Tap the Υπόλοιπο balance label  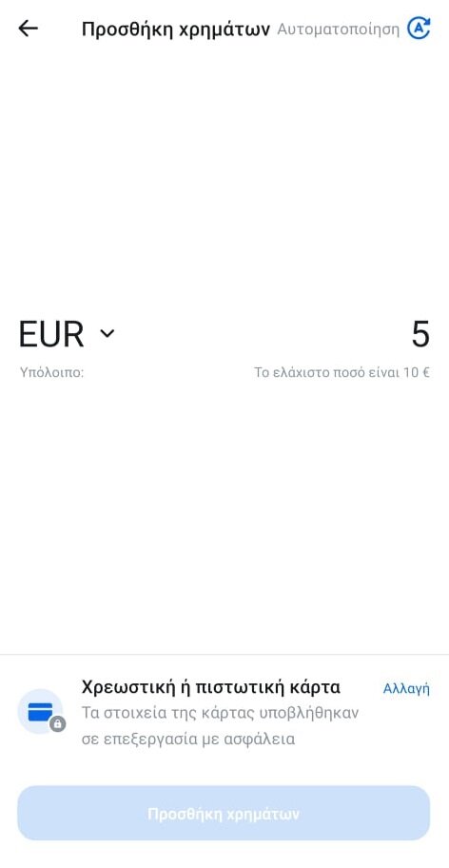click(51, 372)
